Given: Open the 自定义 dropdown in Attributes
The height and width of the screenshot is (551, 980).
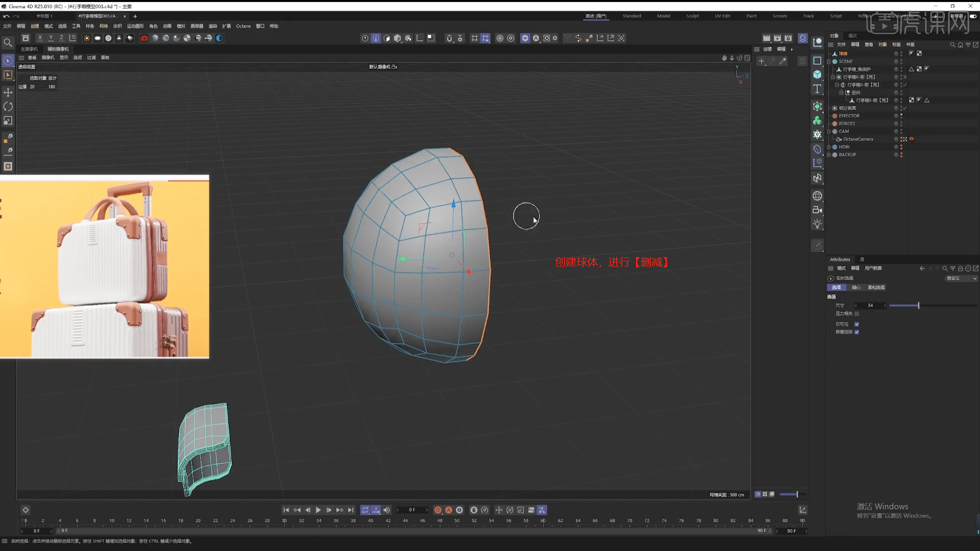Looking at the screenshot, I should point(961,279).
